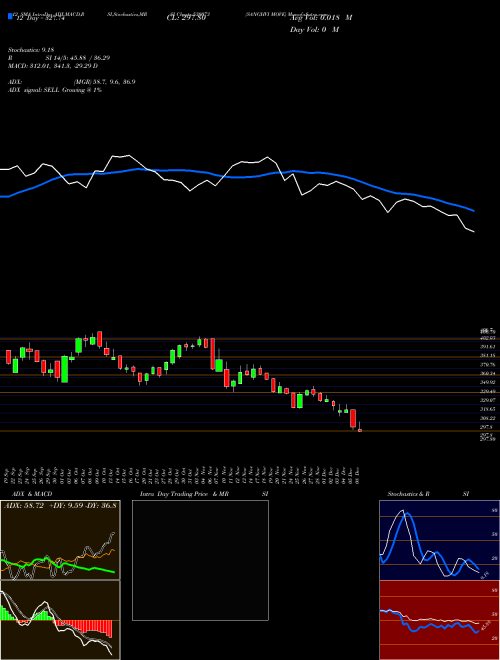Click the Avg Vol: 0.018 M label
500x660 pixels.
click(x=320, y=18)
